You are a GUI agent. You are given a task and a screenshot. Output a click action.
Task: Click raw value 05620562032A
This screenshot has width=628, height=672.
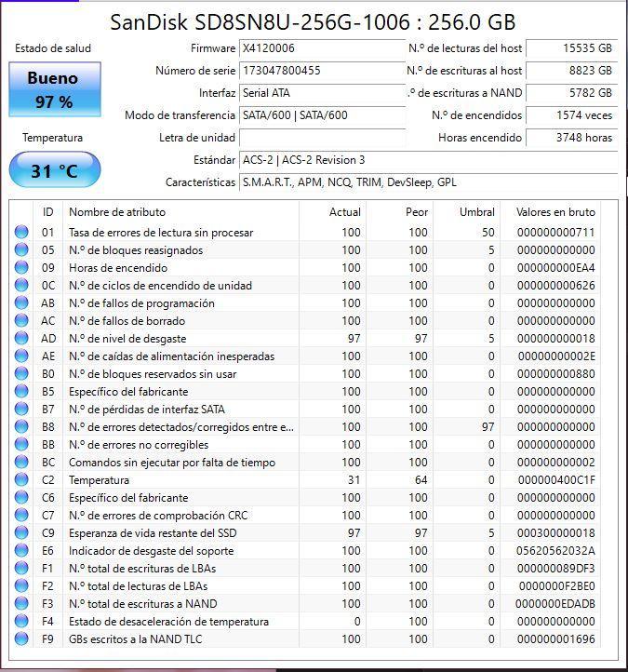pos(555,550)
